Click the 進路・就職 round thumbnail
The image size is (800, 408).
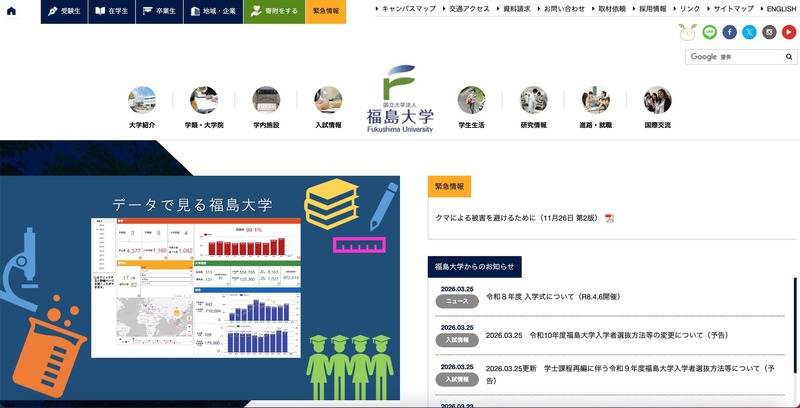595,100
